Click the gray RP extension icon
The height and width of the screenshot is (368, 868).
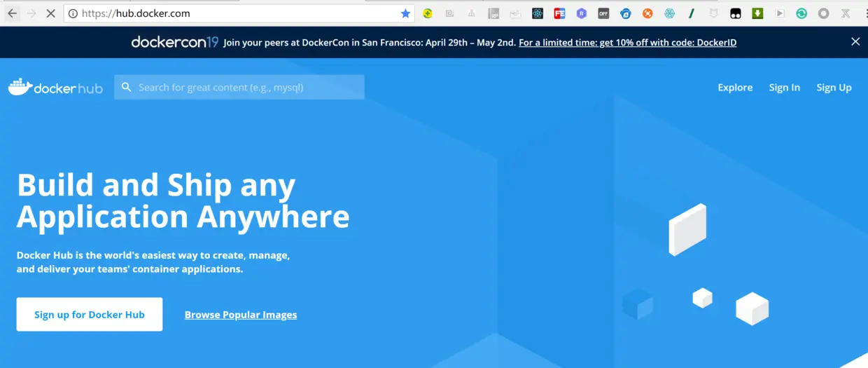[493, 13]
